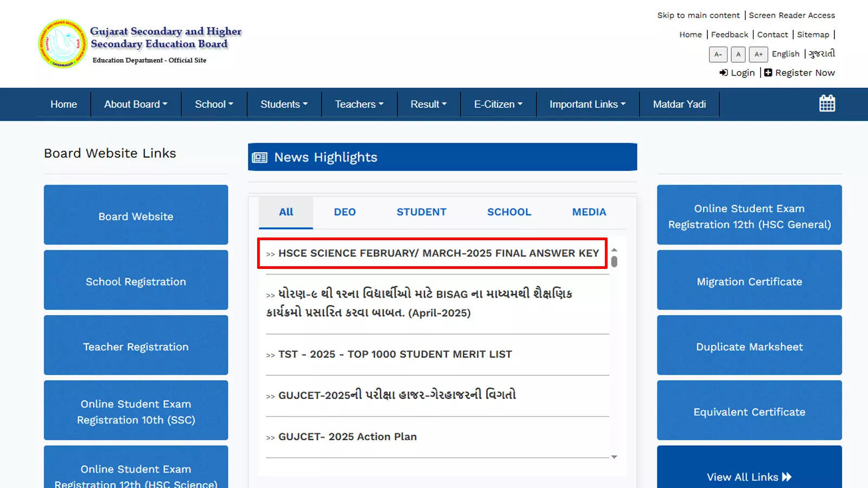Select the All news tab

tap(286, 212)
